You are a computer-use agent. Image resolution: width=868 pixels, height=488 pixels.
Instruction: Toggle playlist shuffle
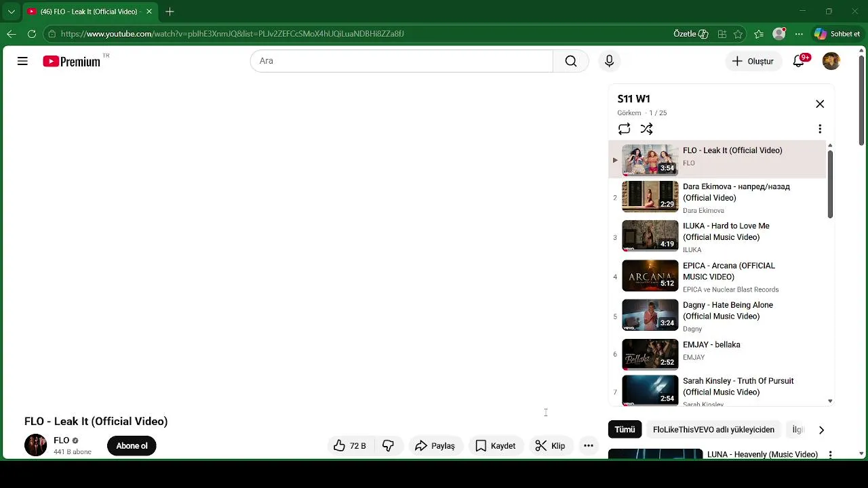(646, 129)
